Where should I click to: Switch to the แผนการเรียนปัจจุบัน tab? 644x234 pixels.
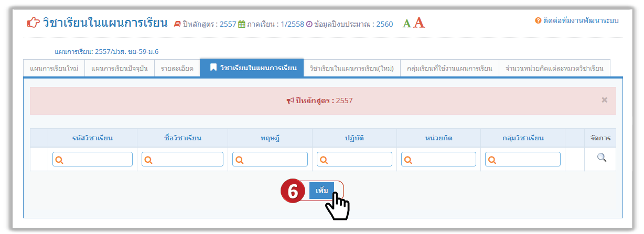click(119, 68)
